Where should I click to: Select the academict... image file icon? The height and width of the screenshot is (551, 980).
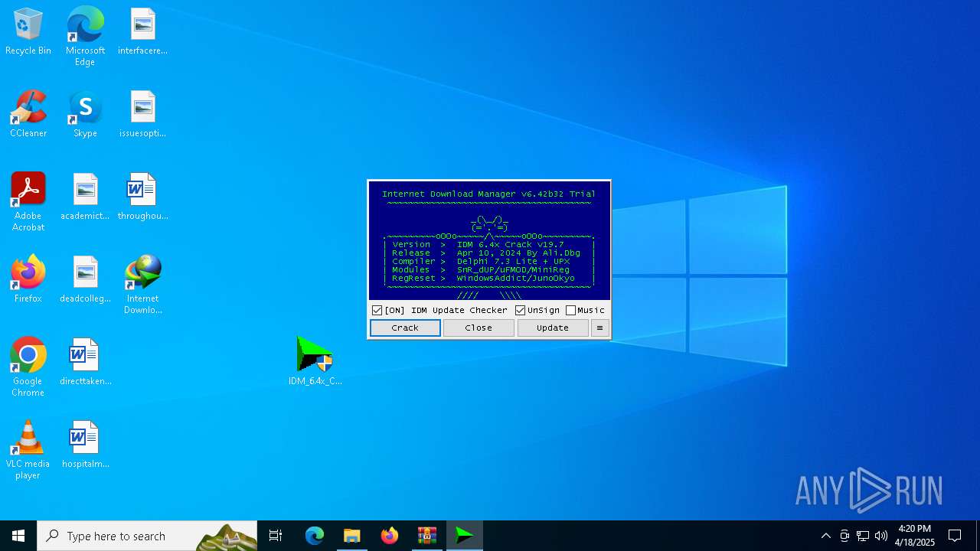pyautogui.click(x=85, y=197)
